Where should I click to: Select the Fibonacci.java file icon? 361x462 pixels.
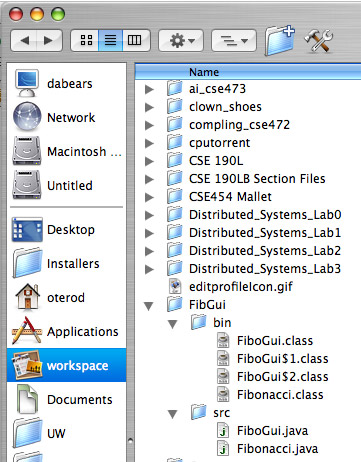pyautogui.click(x=223, y=448)
